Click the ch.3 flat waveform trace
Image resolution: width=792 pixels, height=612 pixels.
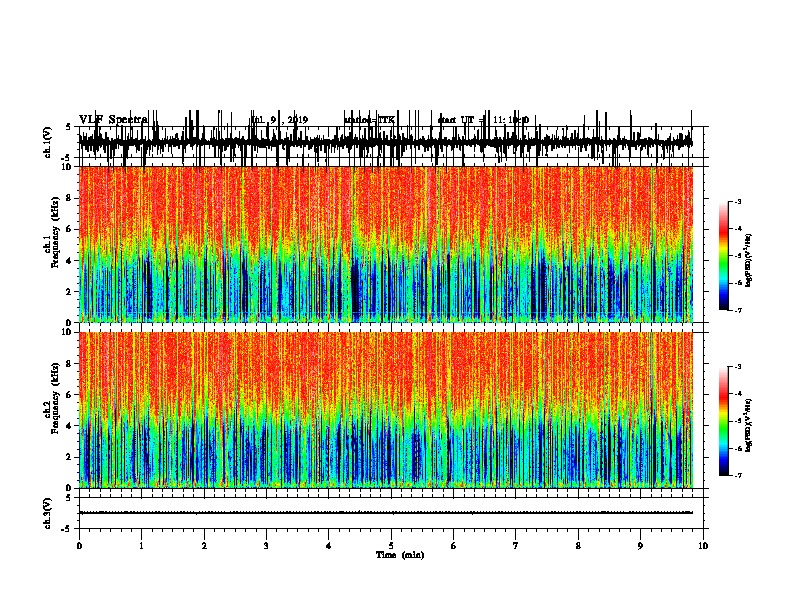385,513
